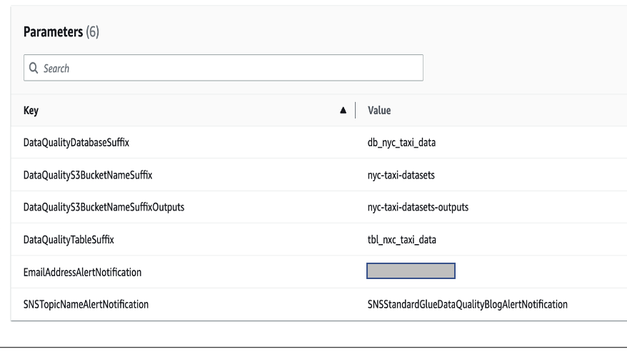Sort by the Value column header
The width and height of the screenshot is (627, 364).
tap(378, 111)
